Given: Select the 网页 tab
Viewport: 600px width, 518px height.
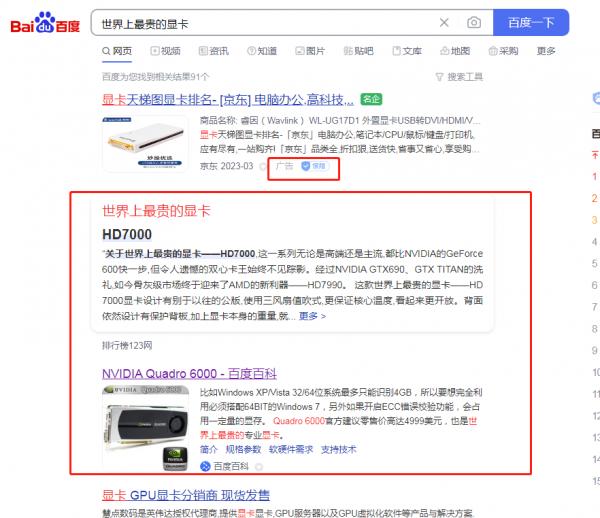Looking at the screenshot, I should point(117,51).
